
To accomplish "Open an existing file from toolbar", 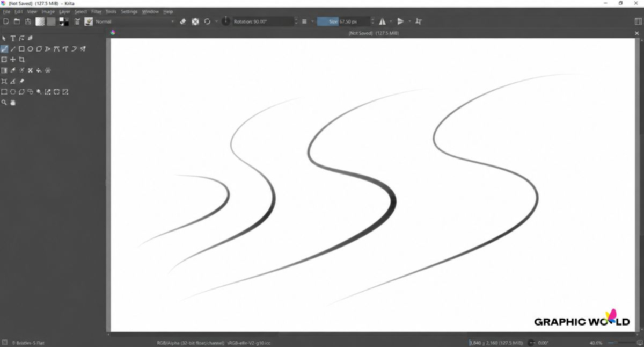I will 17,21.
